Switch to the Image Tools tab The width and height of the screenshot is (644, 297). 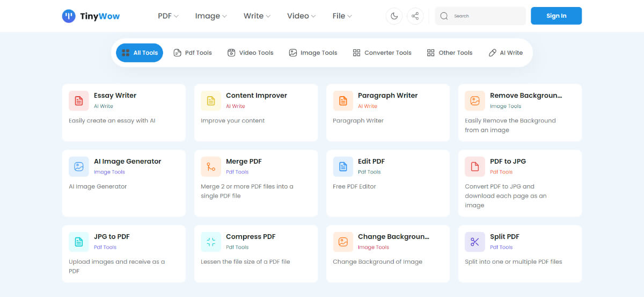[x=313, y=53]
